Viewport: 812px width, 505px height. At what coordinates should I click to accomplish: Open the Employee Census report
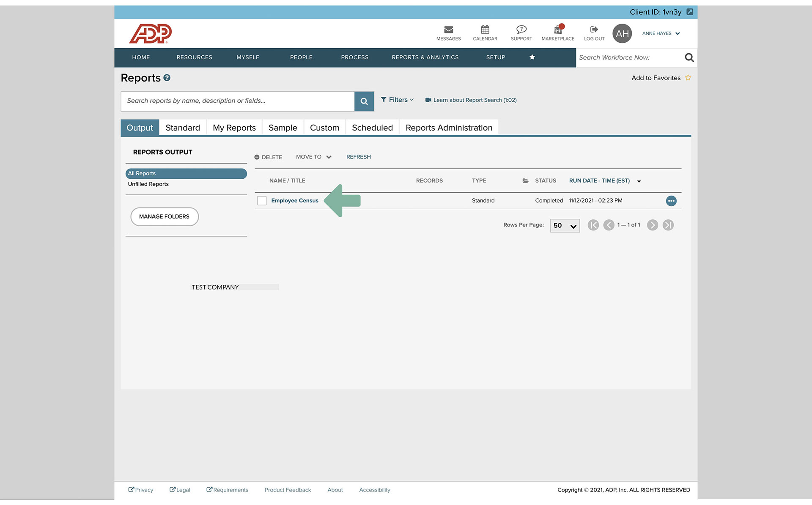coord(295,201)
